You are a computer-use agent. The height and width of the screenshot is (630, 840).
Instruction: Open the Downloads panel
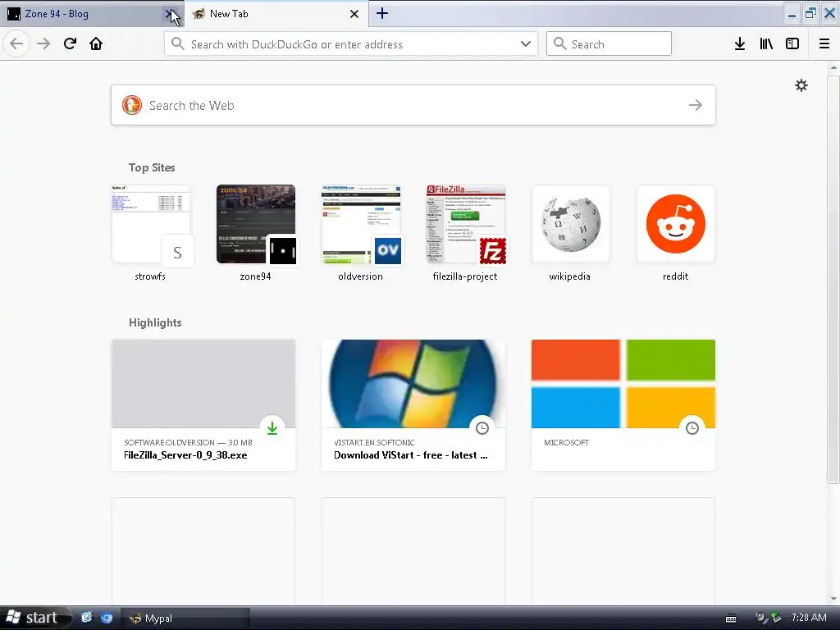740,43
